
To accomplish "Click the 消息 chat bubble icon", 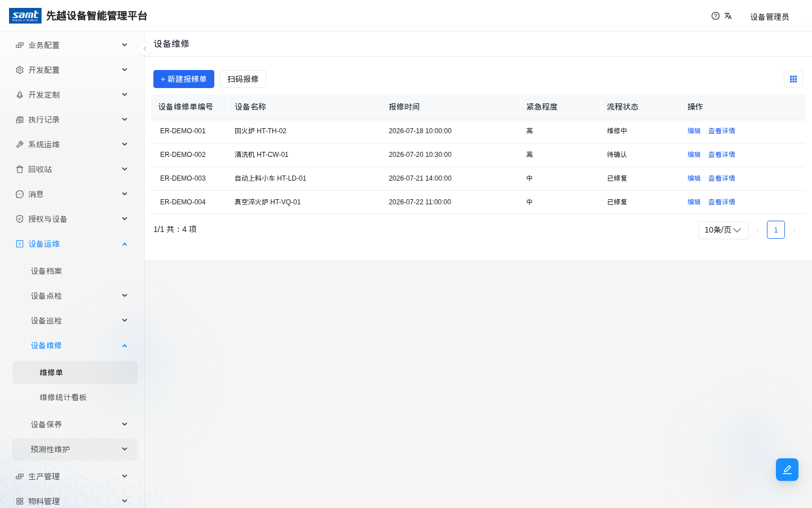I will 20,194.
